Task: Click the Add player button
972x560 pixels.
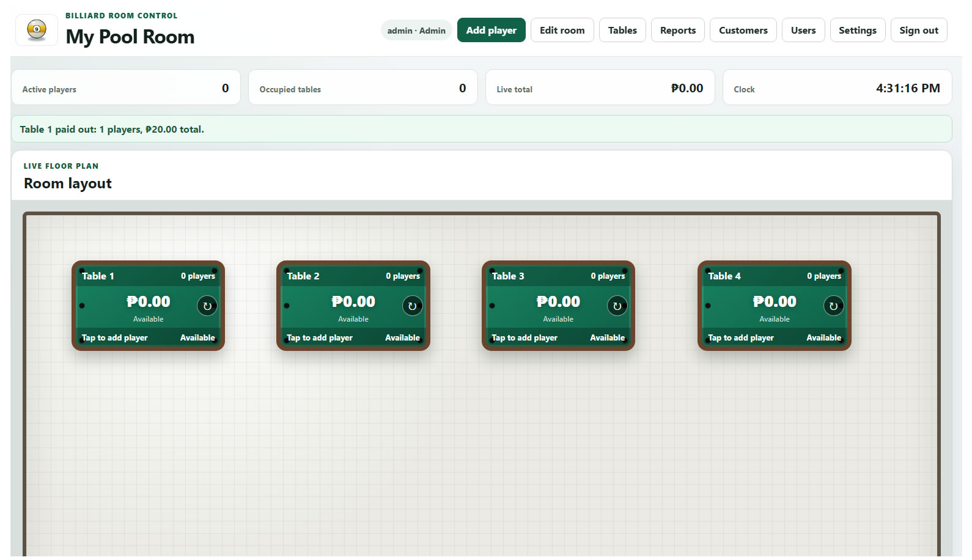Action: point(491,30)
